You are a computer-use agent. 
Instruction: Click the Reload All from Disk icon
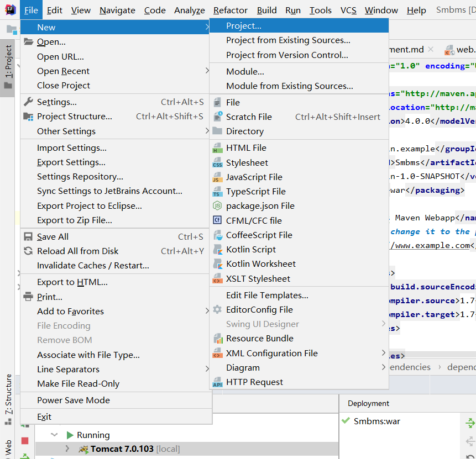[28, 251]
